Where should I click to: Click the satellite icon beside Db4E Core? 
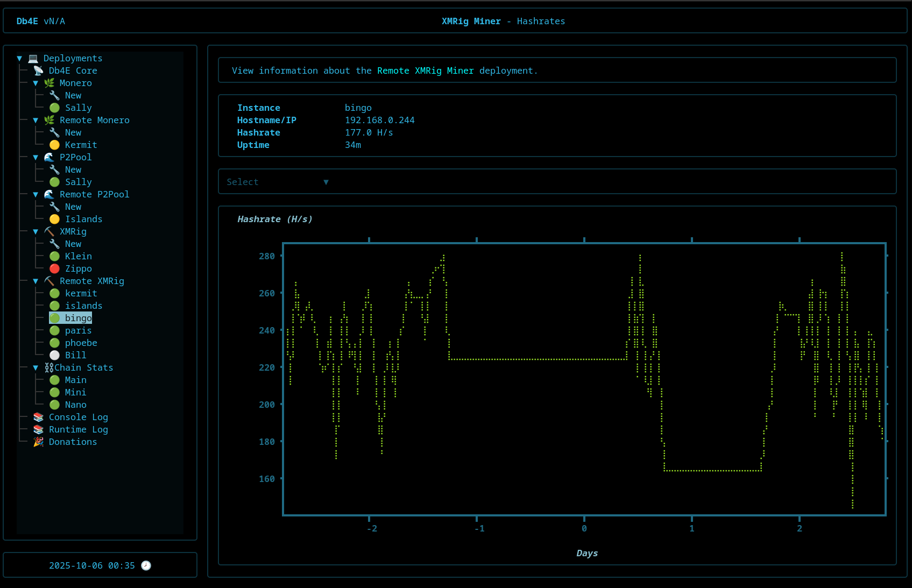point(38,70)
